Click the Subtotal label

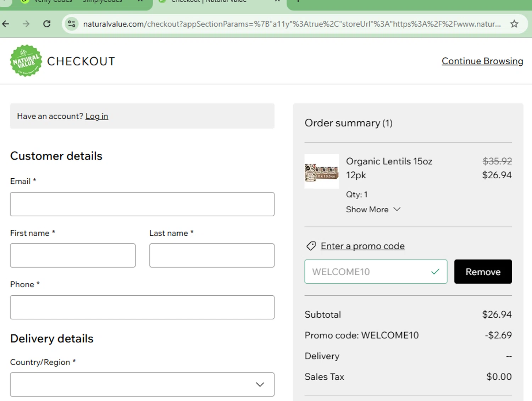323,314
